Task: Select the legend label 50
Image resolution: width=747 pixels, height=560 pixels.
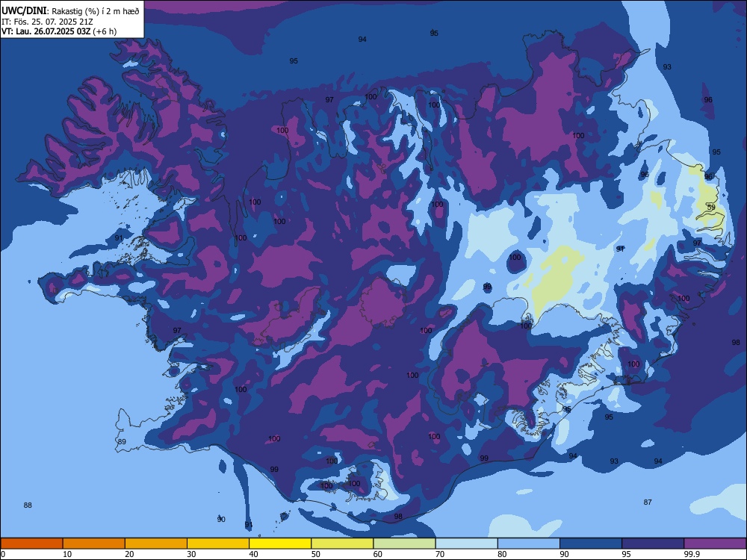Action: 315,554
